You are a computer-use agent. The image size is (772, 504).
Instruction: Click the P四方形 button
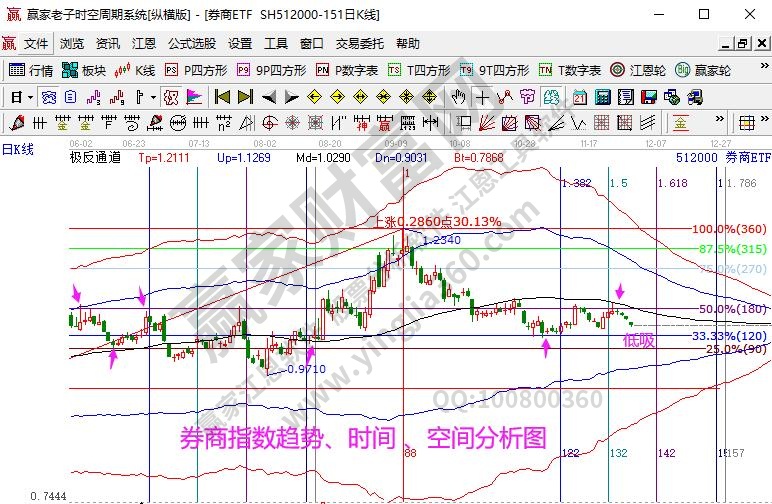[x=197, y=70]
